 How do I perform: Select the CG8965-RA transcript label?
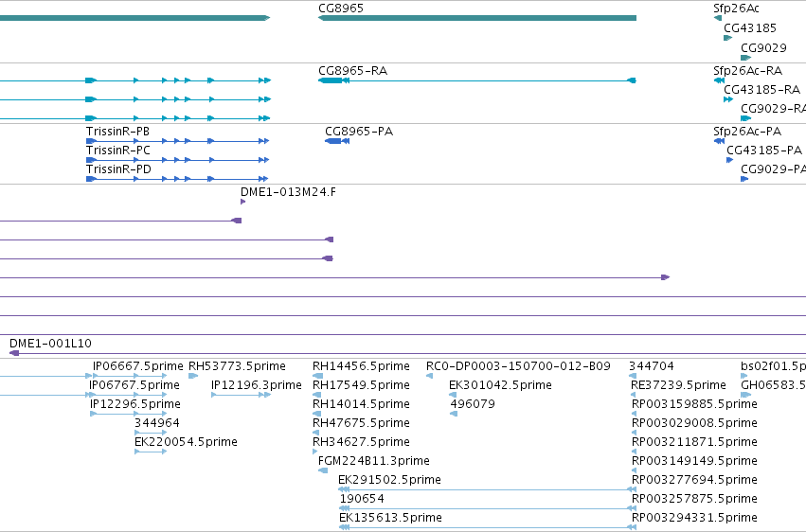tap(352, 70)
